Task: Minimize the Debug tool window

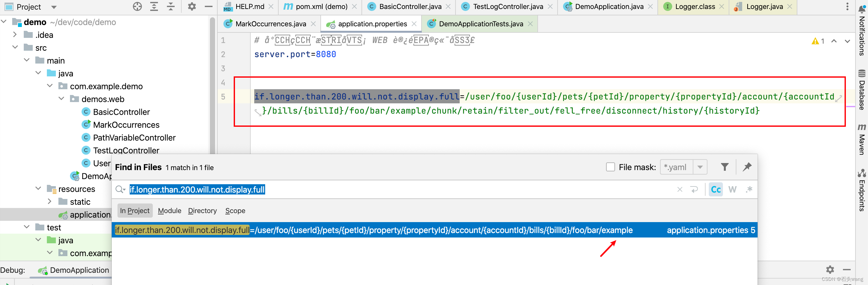Action: coord(847,270)
